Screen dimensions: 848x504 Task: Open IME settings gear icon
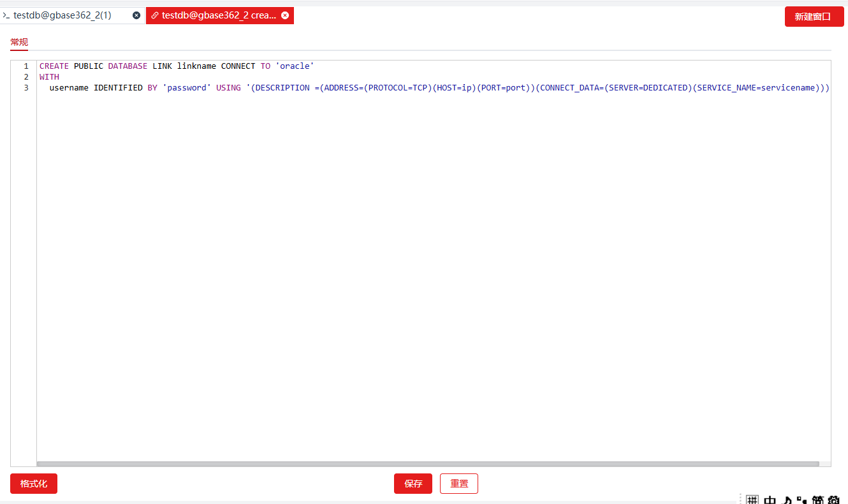pyautogui.click(x=834, y=500)
